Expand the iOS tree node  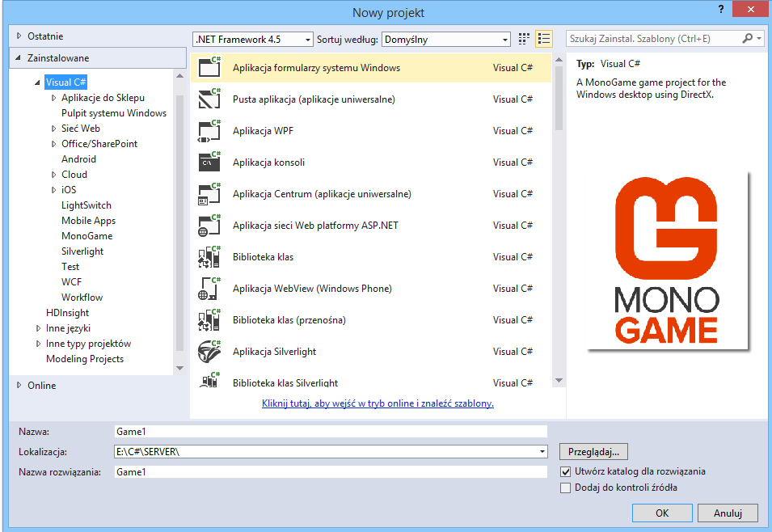pyautogui.click(x=53, y=190)
